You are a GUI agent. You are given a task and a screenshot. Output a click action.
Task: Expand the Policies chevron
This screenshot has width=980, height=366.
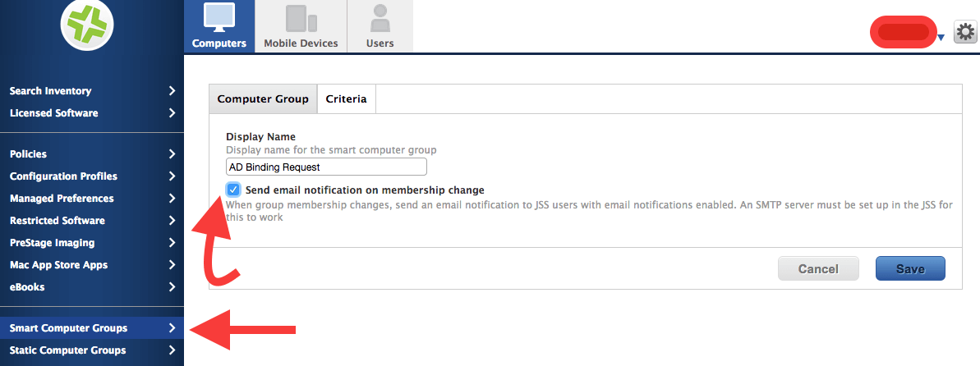click(x=172, y=154)
